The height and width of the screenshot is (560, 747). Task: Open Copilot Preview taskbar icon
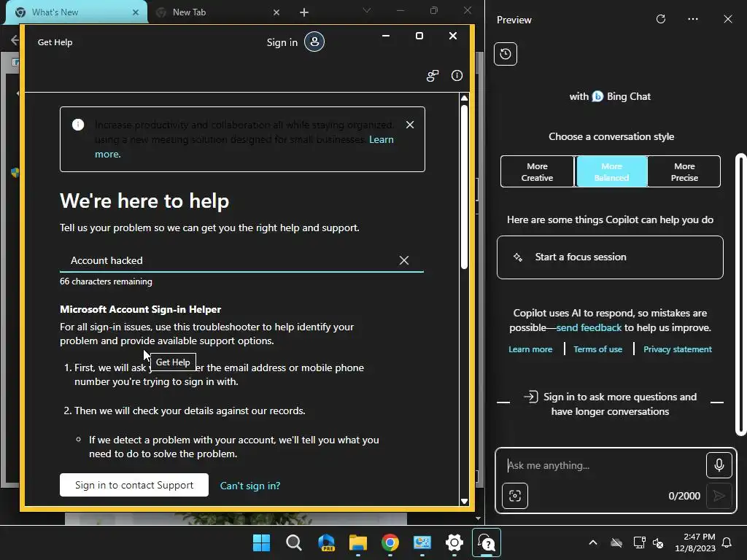(x=326, y=542)
